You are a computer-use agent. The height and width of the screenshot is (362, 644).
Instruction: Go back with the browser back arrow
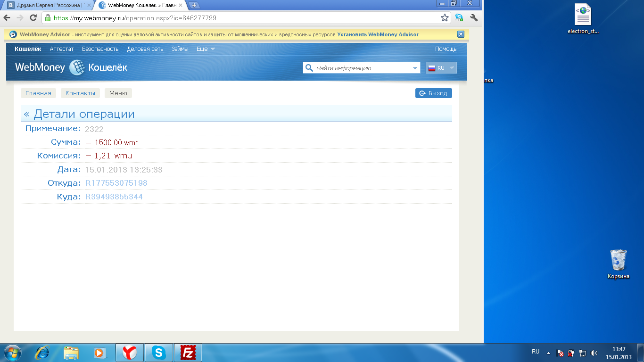pyautogui.click(x=7, y=17)
